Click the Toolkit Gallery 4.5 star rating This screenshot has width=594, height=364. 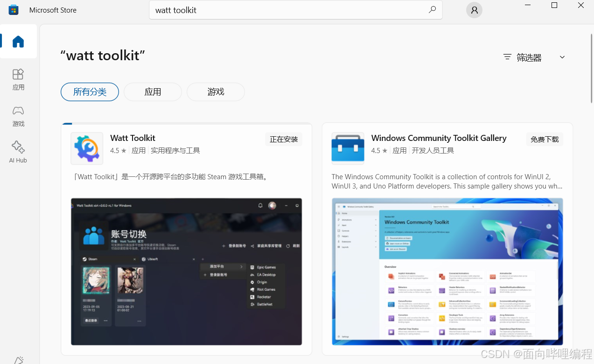click(379, 150)
